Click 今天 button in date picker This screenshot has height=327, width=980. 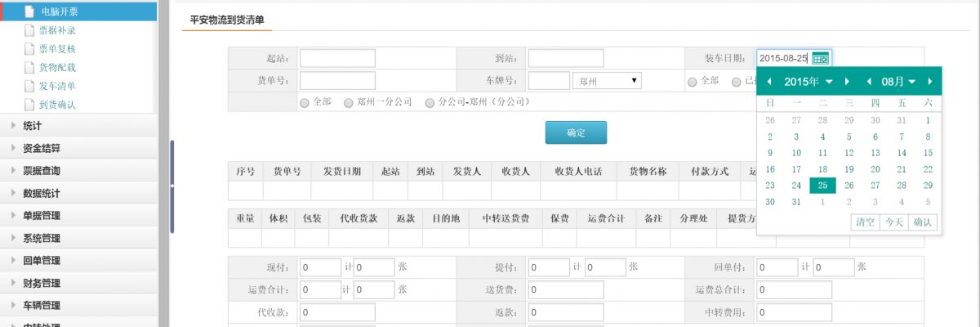(893, 222)
